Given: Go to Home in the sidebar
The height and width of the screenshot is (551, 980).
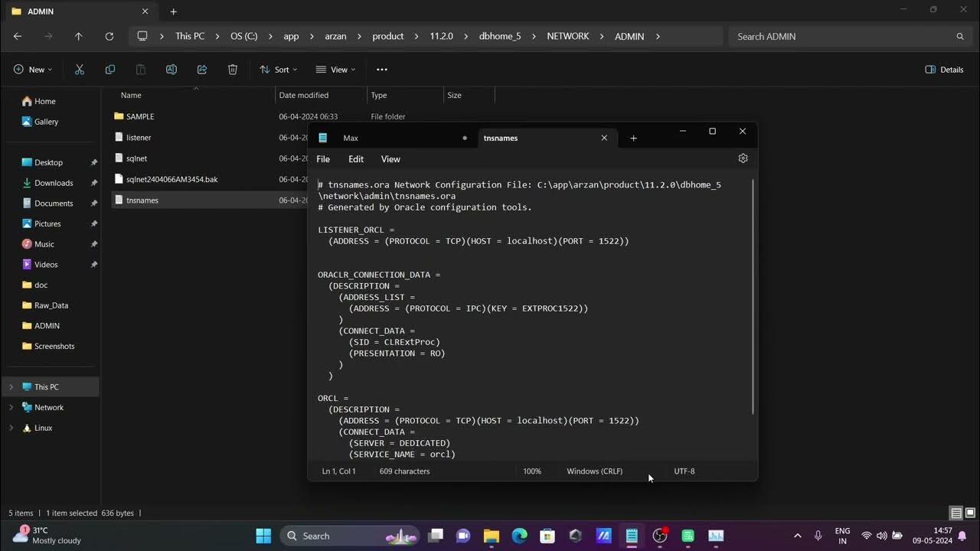Looking at the screenshot, I should coord(45,101).
